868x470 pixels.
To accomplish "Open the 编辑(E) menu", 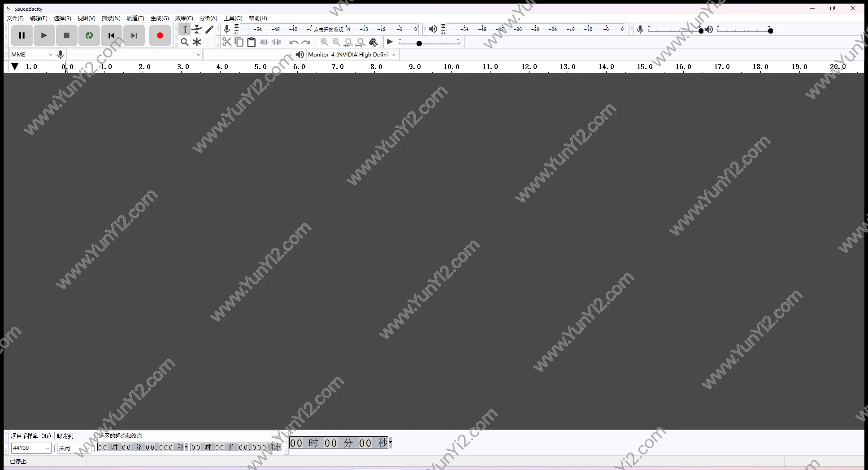I will (x=39, y=18).
